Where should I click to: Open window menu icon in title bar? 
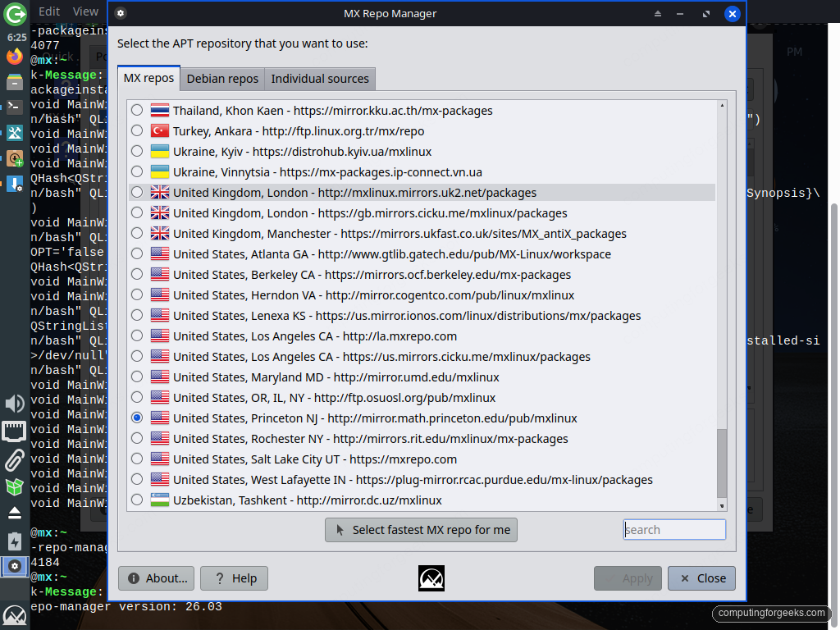[x=121, y=13]
